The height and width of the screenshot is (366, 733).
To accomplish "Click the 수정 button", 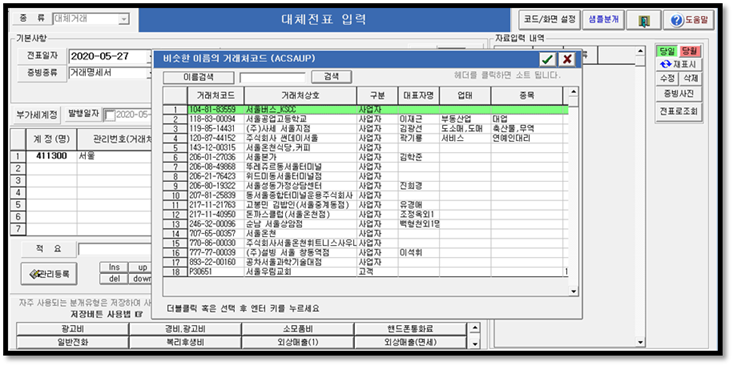I will [x=667, y=78].
